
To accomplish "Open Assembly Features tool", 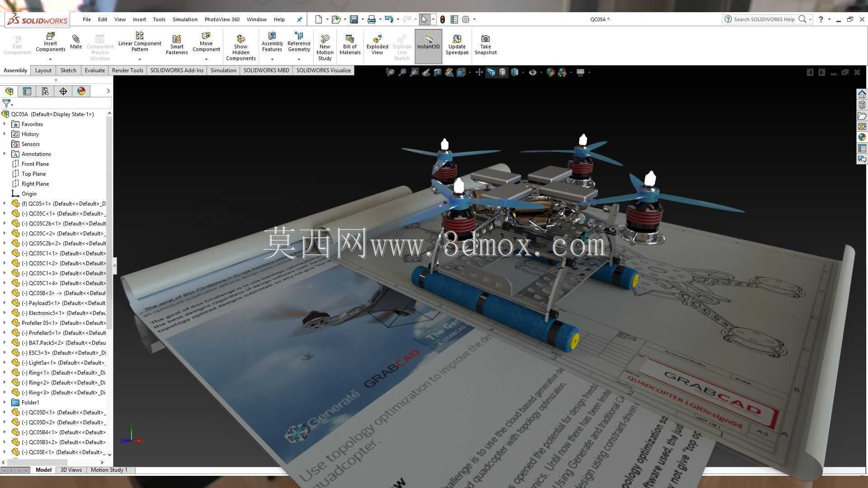I will coord(272,42).
